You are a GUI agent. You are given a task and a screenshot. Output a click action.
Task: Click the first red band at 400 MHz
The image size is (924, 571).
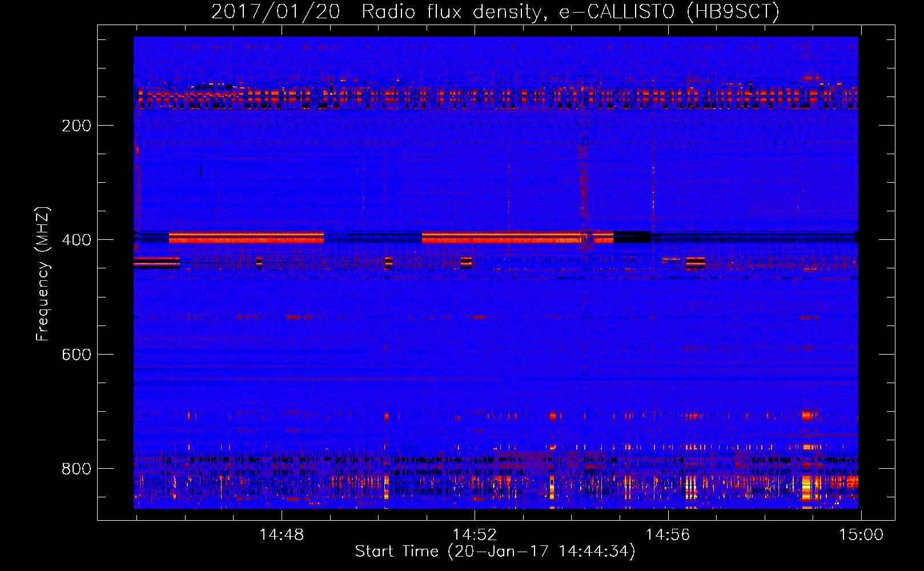pyautogui.click(x=246, y=237)
